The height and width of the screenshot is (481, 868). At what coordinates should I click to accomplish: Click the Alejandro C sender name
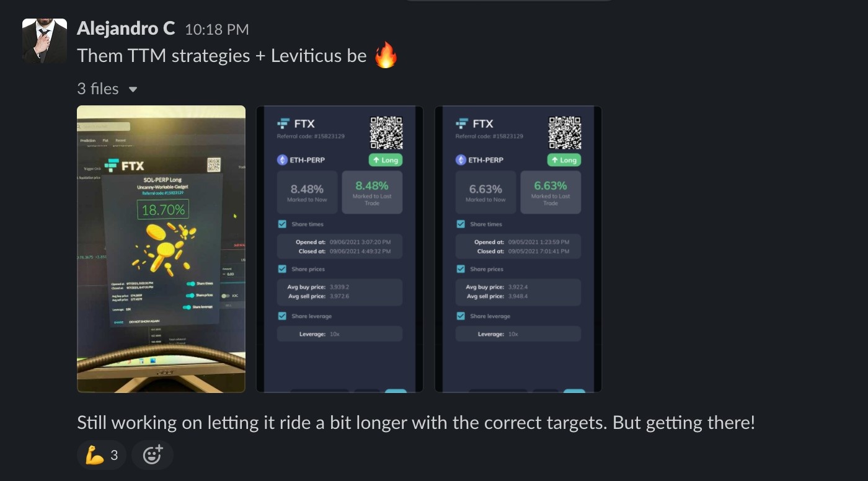(126, 29)
